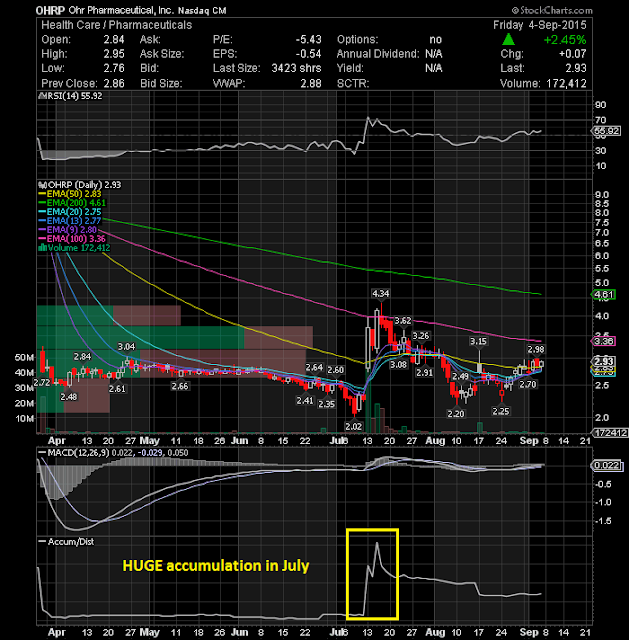Select the EMA(50) 2.83 legend entry
The height and width of the screenshot is (640, 629).
[x=70, y=194]
